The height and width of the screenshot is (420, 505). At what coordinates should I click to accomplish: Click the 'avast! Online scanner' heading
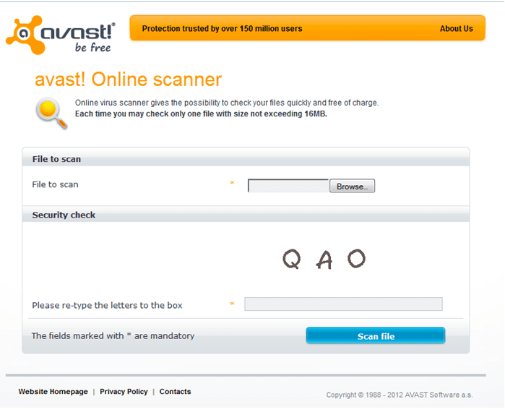click(128, 80)
